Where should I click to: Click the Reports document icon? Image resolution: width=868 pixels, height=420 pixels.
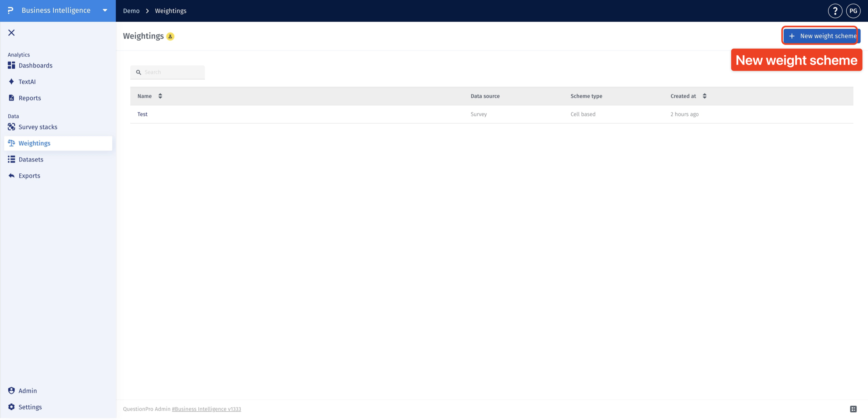click(11, 98)
